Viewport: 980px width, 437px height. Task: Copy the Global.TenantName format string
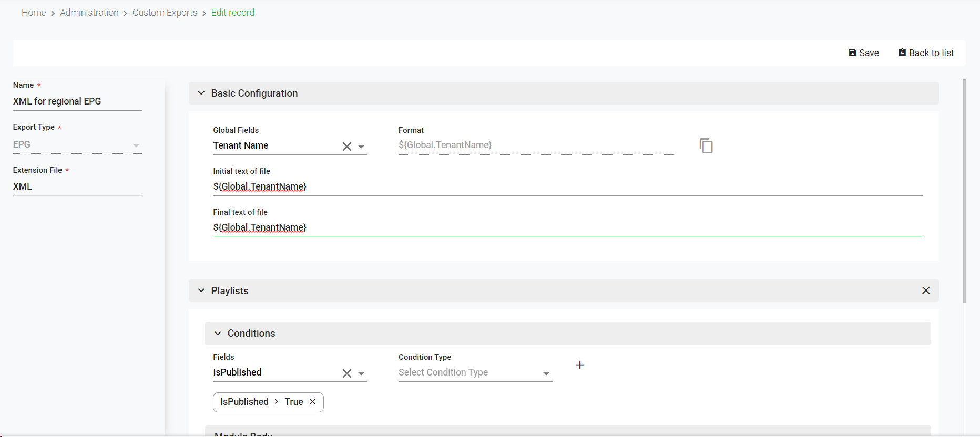click(x=706, y=145)
